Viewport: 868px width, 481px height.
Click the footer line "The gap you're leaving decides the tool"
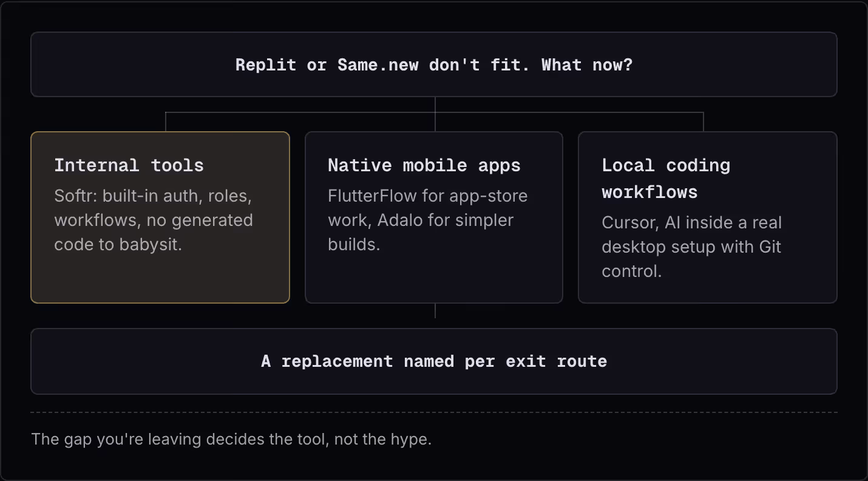tap(231, 439)
